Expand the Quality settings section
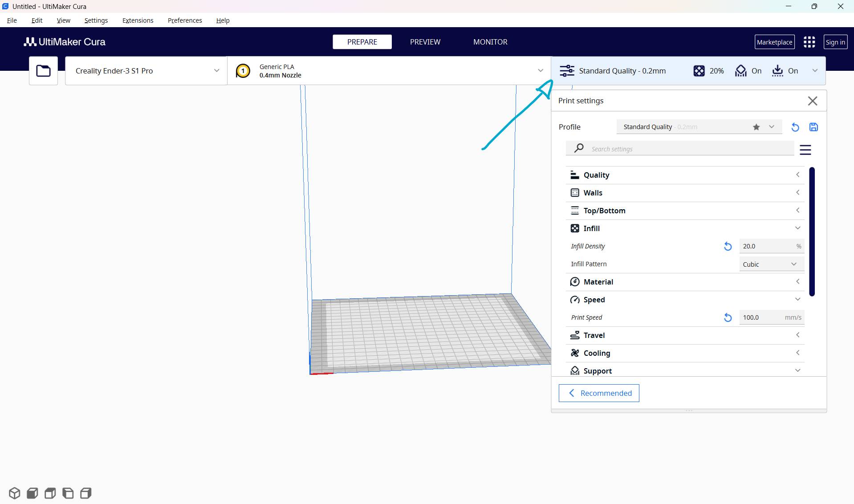 point(685,175)
